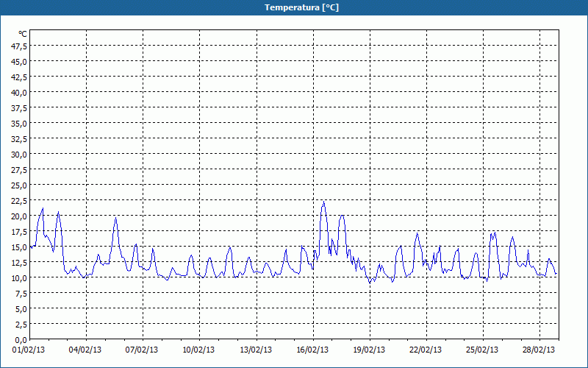Click the 10/02/13 date label

tap(198, 350)
